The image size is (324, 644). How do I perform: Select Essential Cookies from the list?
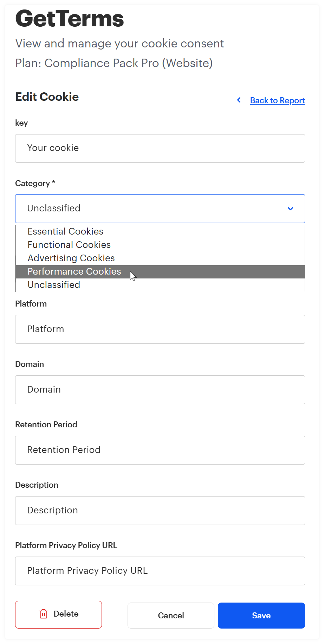tap(65, 231)
